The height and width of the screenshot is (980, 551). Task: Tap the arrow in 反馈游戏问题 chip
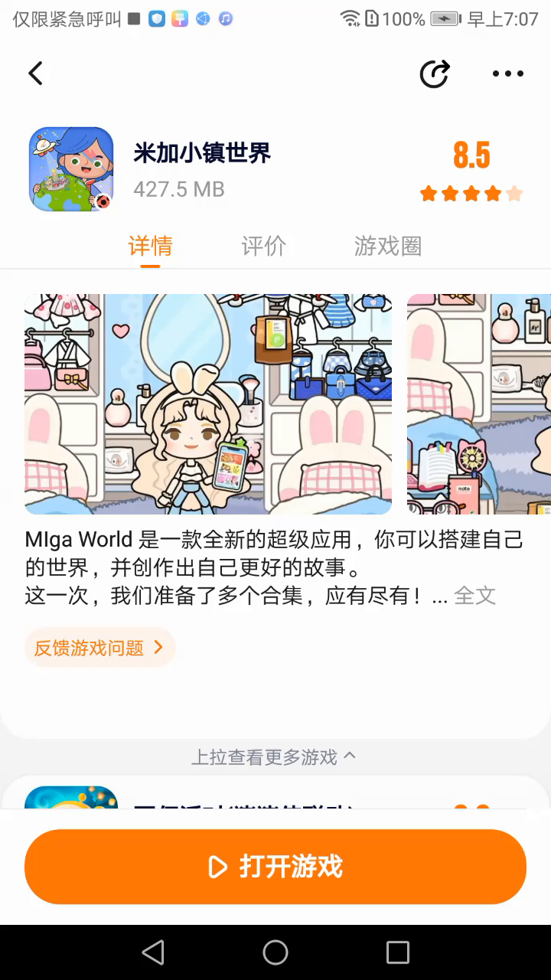pyautogui.click(x=158, y=648)
